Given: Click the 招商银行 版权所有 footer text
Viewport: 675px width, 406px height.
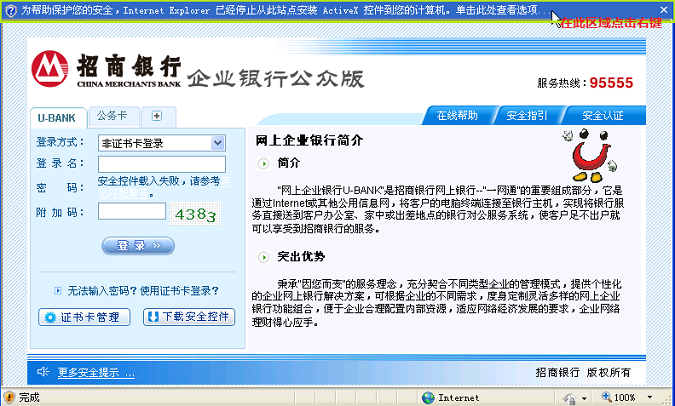Looking at the screenshot, I should pyautogui.click(x=583, y=372).
